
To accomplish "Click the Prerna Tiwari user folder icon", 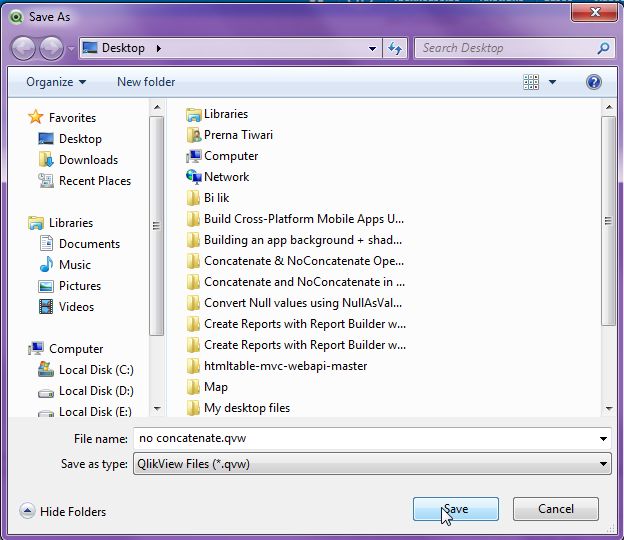I will 193,135.
